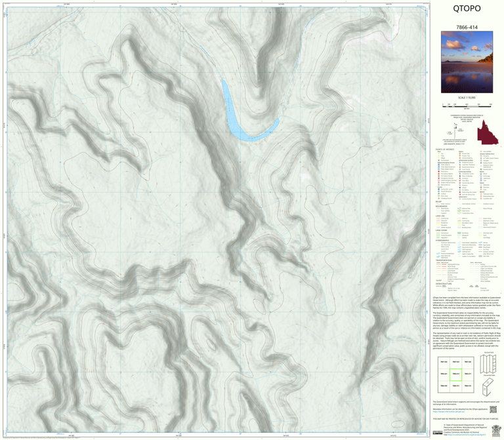This screenshot has height=440, width=504.
Task: Click the QTOPO title text
Action: 467,9
